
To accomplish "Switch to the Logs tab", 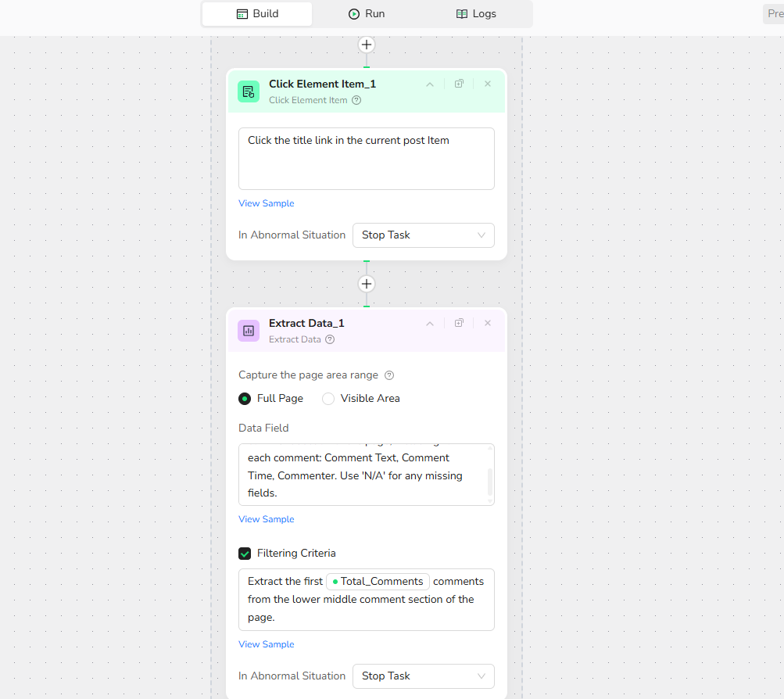I will [x=476, y=14].
